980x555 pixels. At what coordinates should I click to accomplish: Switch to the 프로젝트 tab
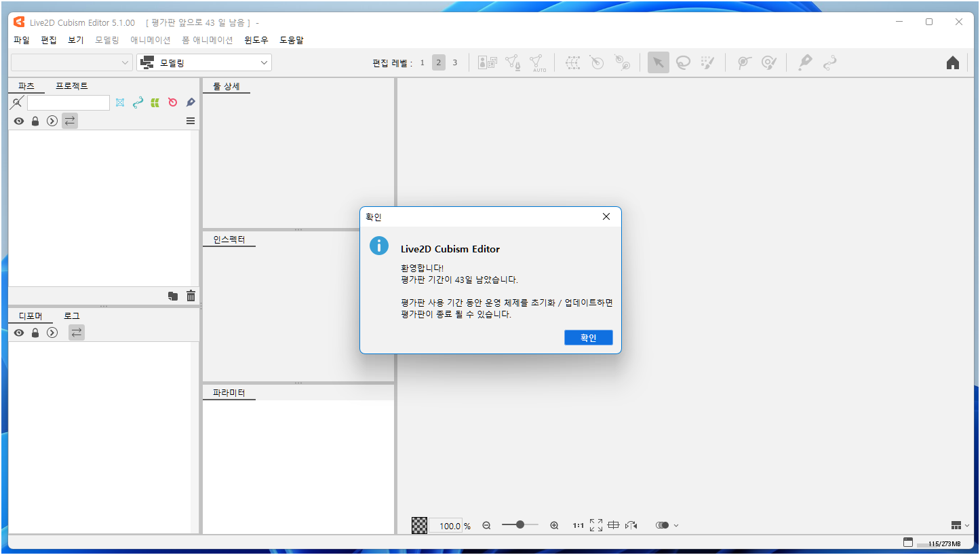(x=72, y=85)
